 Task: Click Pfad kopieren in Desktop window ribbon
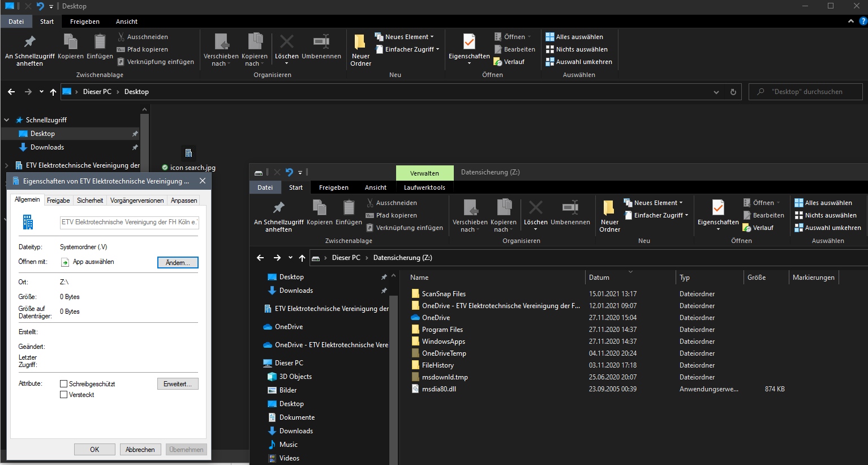pos(143,49)
